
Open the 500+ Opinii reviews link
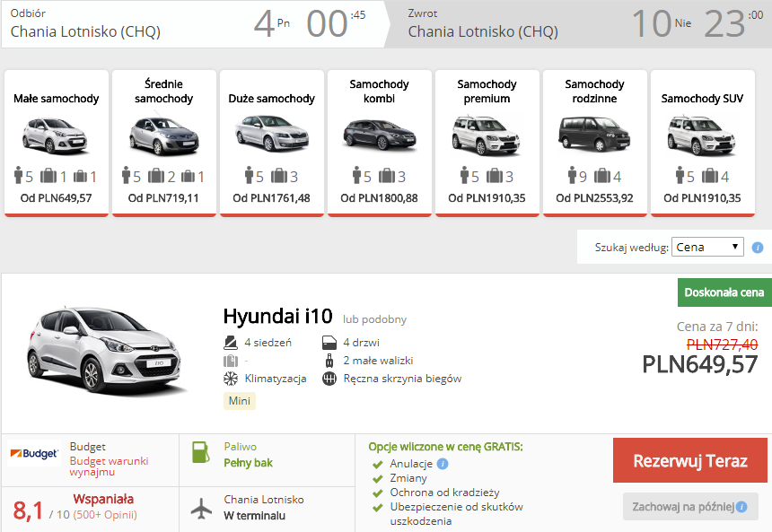click(105, 515)
